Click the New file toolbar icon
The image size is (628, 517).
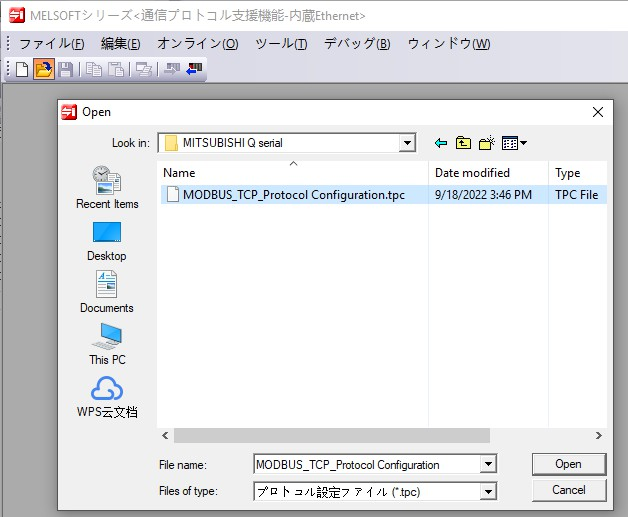(x=22, y=69)
